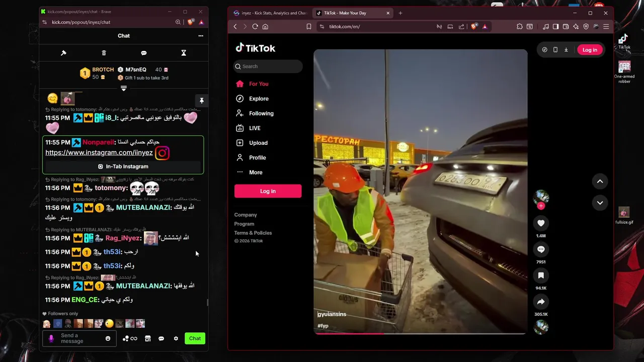This screenshot has height=362, width=644.
Task: Click the share icon in TikTok address bar
Action: pos(461,27)
